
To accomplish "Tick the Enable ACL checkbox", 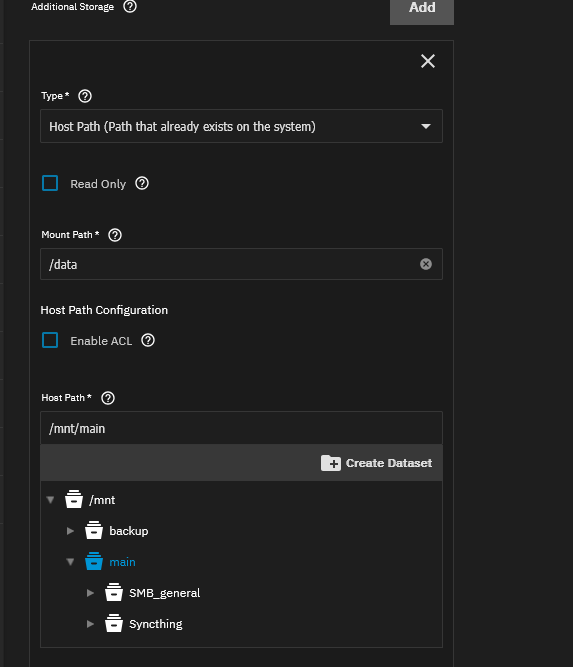I will [x=50, y=340].
